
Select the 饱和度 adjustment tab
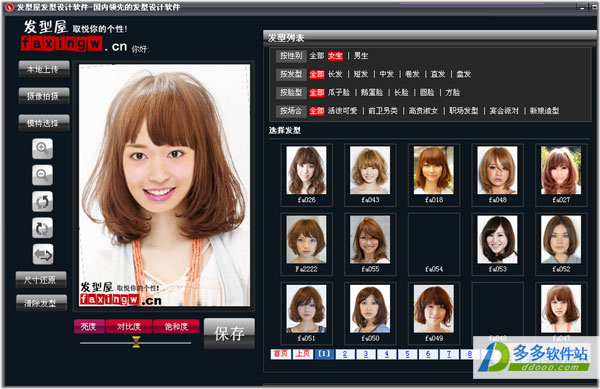(x=176, y=326)
